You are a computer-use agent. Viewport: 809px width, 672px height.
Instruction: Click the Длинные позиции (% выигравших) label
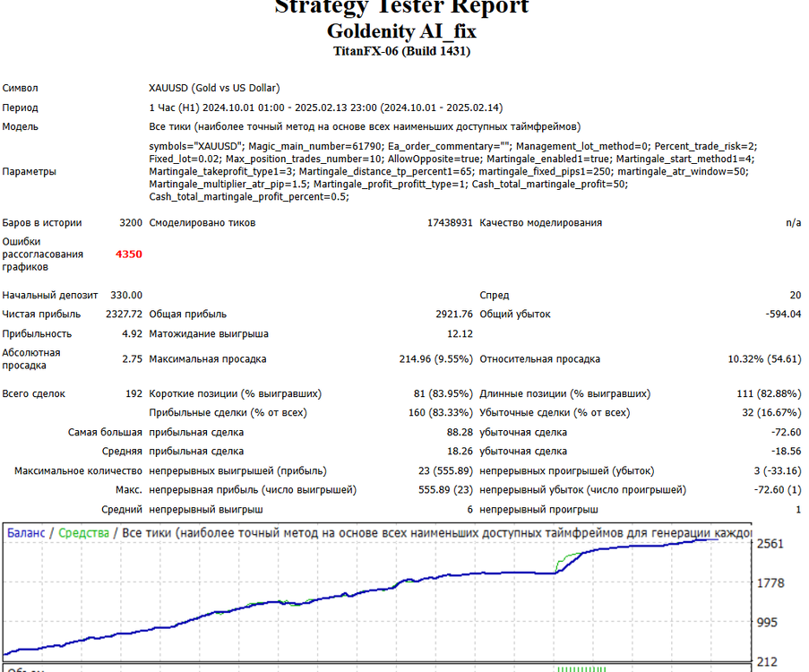tap(565, 393)
